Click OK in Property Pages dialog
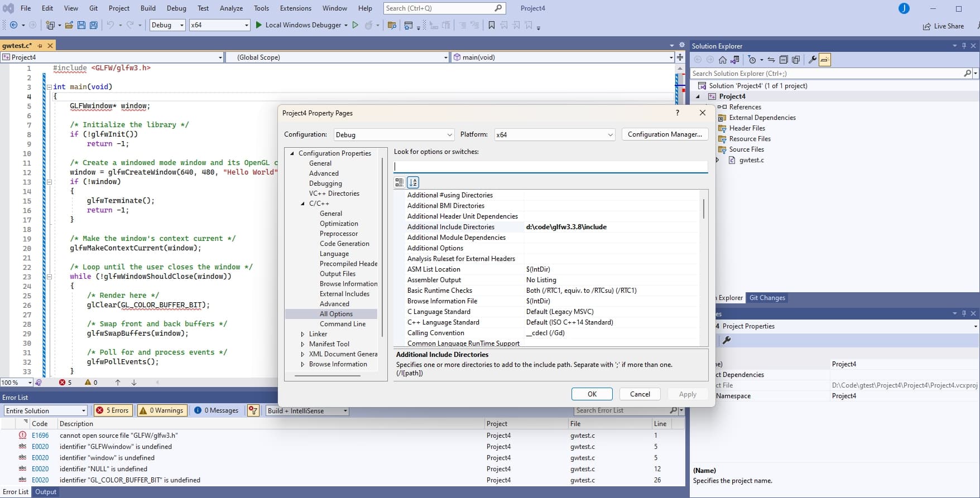 (x=592, y=394)
